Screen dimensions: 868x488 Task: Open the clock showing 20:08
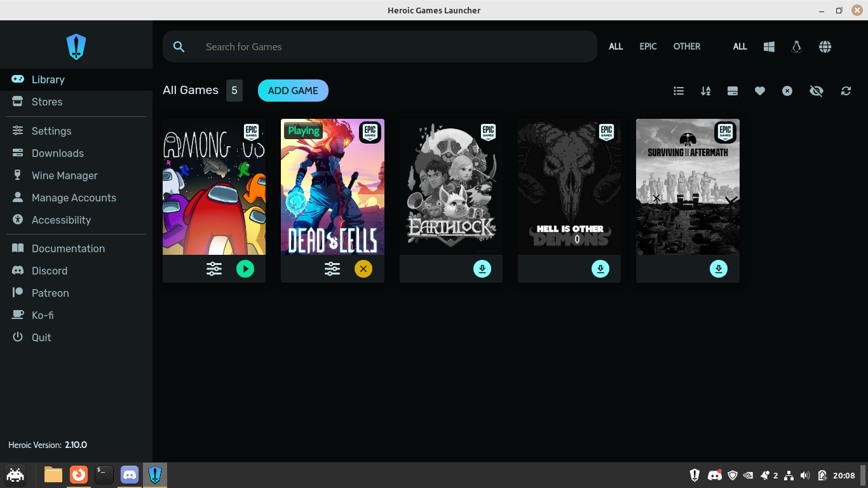(844, 475)
